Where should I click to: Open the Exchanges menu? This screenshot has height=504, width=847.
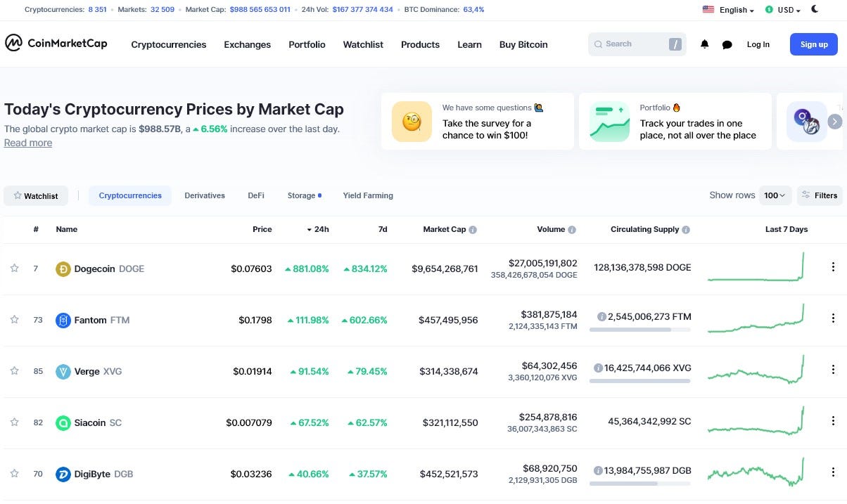[x=247, y=44]
